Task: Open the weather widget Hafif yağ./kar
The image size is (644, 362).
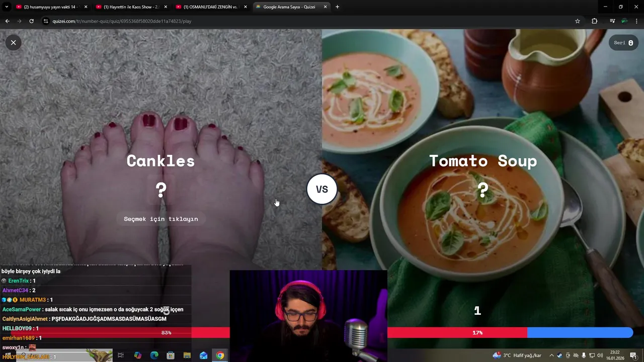Action: pyautogui.click(x=518, y=355)
